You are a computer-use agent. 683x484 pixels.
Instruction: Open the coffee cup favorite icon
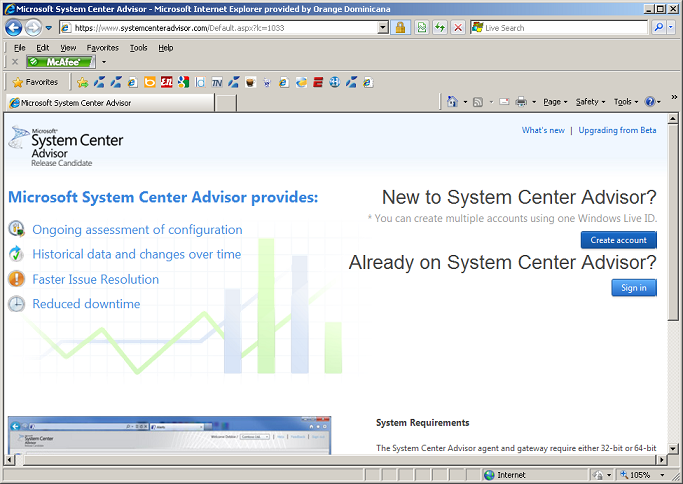click(x=250, y=82)
